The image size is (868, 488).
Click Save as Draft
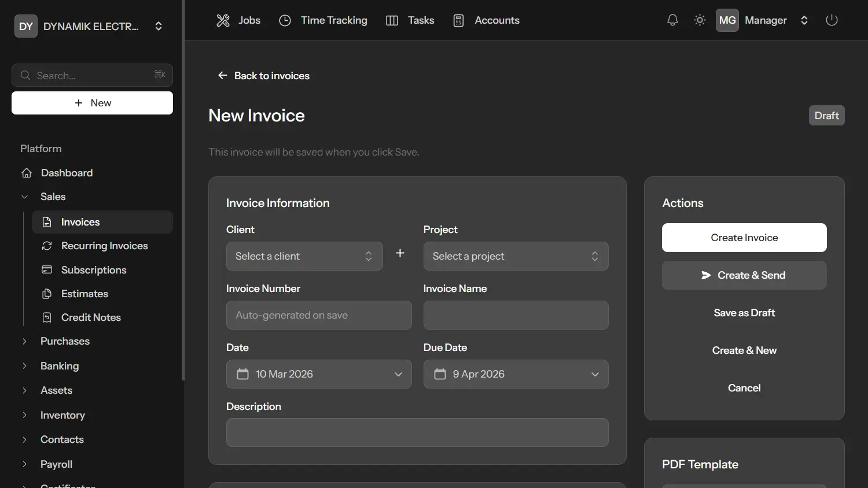(744, 313)
